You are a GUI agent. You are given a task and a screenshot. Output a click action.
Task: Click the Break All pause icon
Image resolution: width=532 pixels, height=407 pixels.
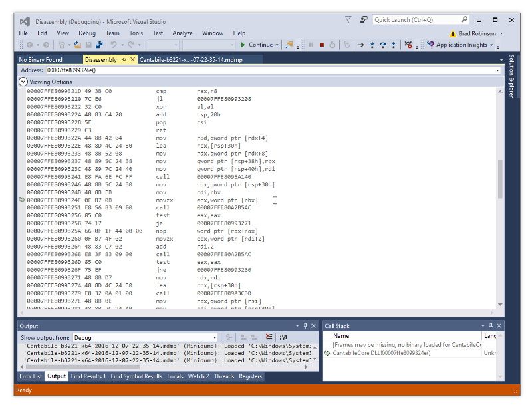[x=311, y=45]
